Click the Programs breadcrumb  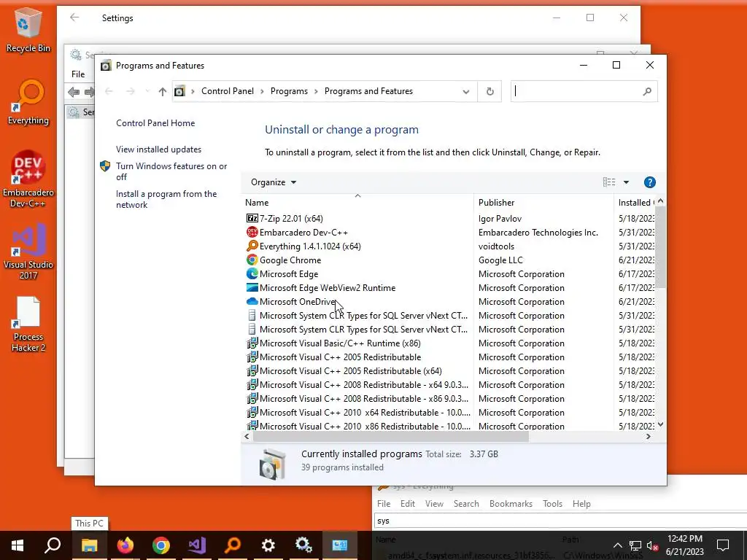[289, 91]
